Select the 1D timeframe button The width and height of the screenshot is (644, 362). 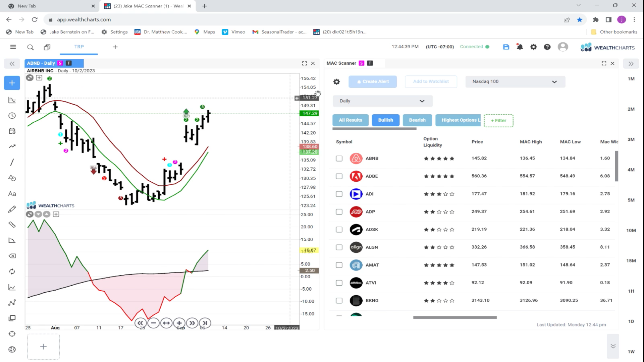tap(631, 321)
